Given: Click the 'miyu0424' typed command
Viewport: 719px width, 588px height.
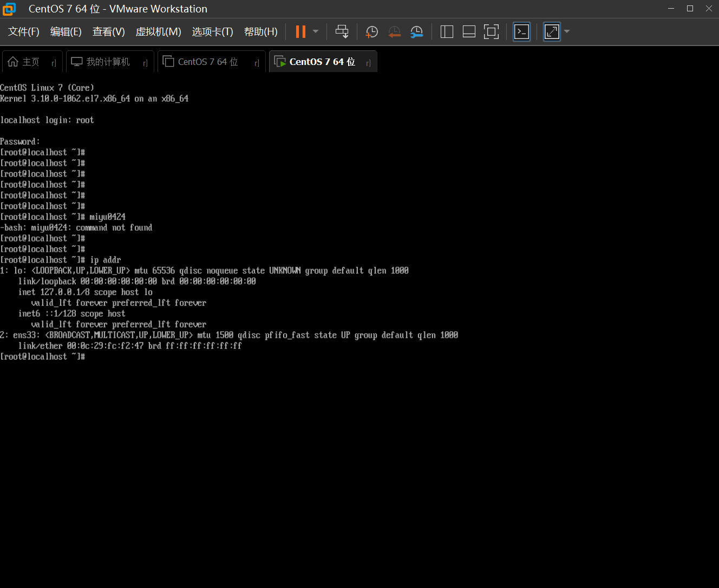Looking at the screenshot, I should (108, 217).
